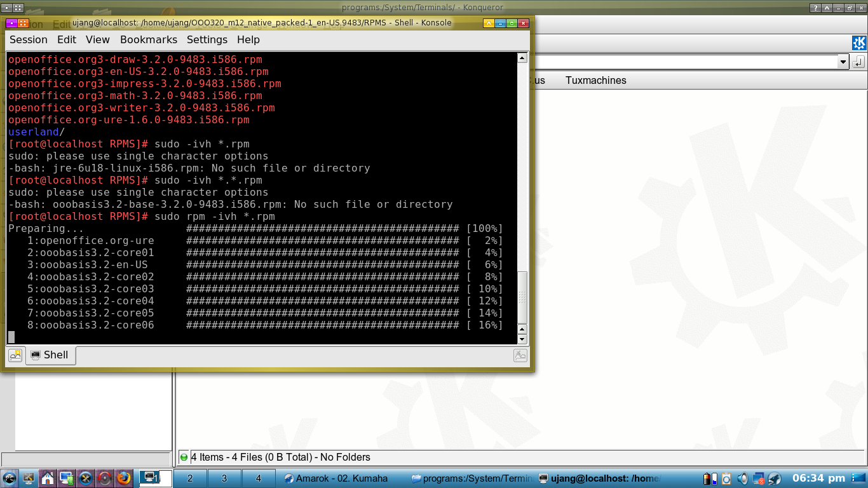Image resolution: width=868 pixels, height=488 pixels.
Task: Click the tools configuration panel launcher icon
Action: click(x=86, y=478)
